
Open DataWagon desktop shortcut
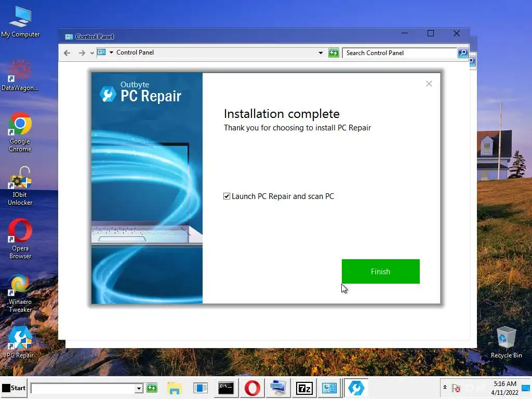click(x=20, y=75)
